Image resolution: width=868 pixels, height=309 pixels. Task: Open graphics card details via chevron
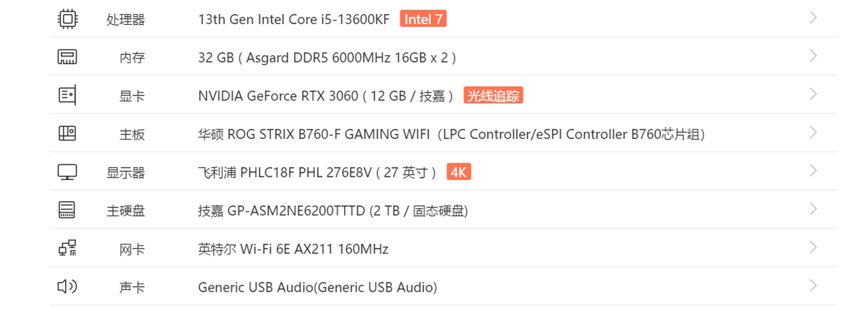(813, 95)
